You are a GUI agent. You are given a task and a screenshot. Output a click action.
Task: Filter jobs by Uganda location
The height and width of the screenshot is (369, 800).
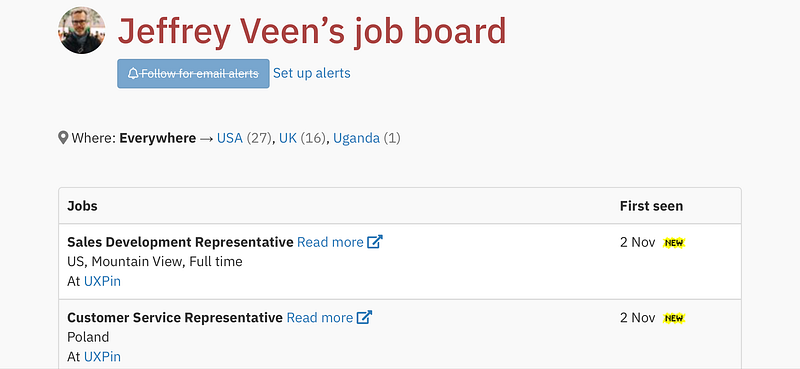[356, 138]
